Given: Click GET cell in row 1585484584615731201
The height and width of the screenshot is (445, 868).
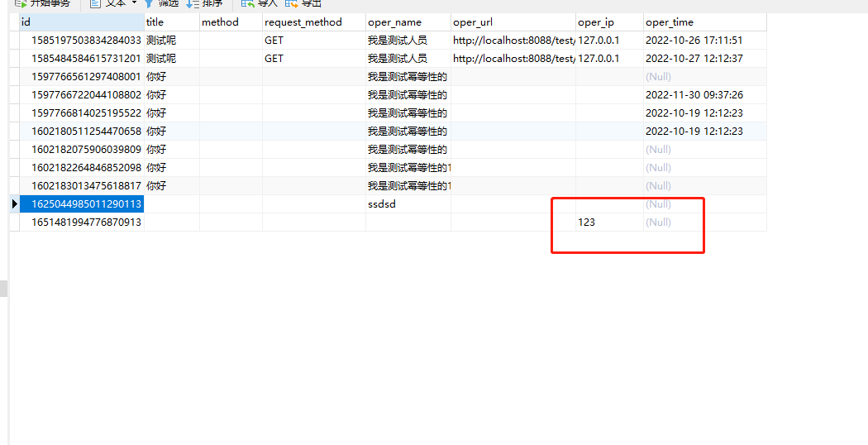Looking at the screenshot, I should pos(314,58).
